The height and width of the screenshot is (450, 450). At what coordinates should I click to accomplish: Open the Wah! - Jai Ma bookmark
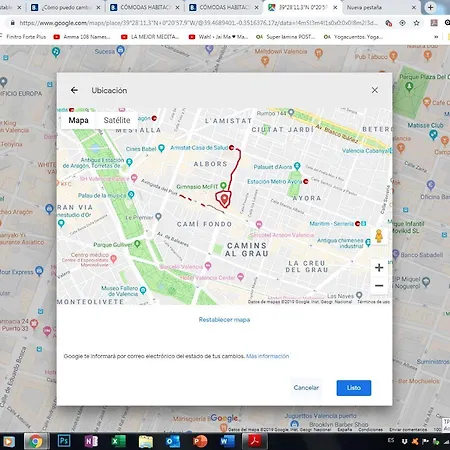click(219, 37)
